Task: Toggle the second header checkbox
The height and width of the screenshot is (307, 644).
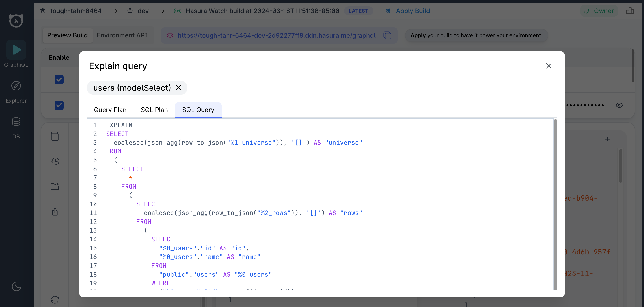Action: [x=59, y=105]
